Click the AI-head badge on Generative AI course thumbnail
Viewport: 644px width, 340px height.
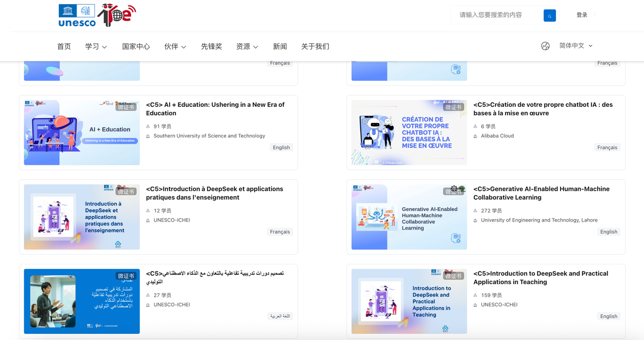pos(456,238)
